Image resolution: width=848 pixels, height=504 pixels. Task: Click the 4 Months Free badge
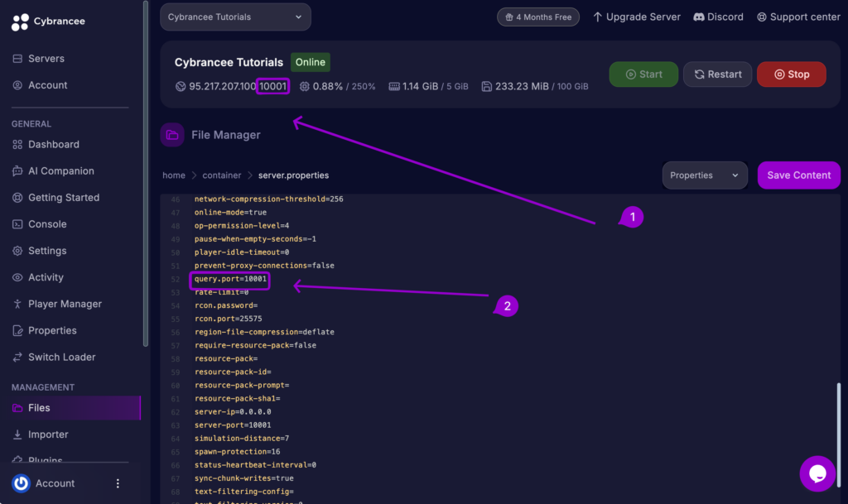[538, 17]
